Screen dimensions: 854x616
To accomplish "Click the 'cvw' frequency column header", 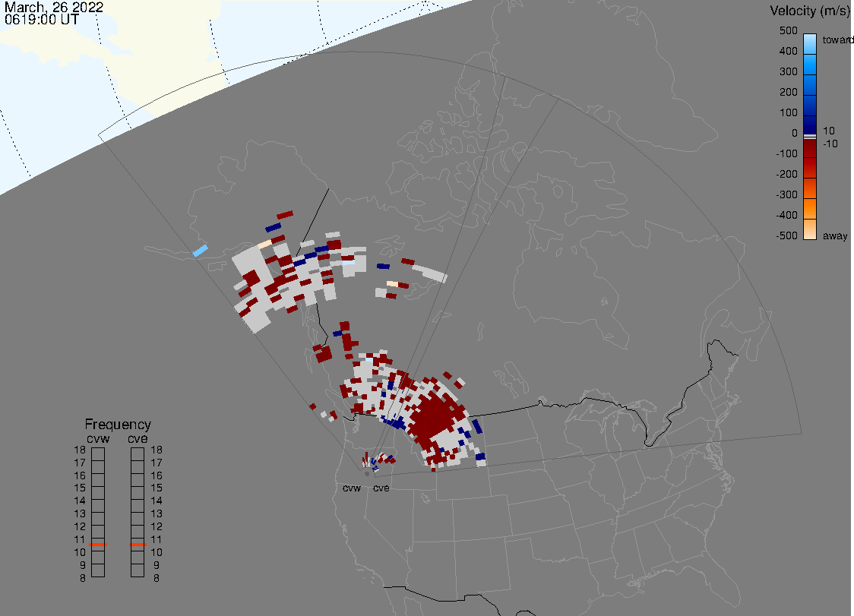I will point(98,439).
